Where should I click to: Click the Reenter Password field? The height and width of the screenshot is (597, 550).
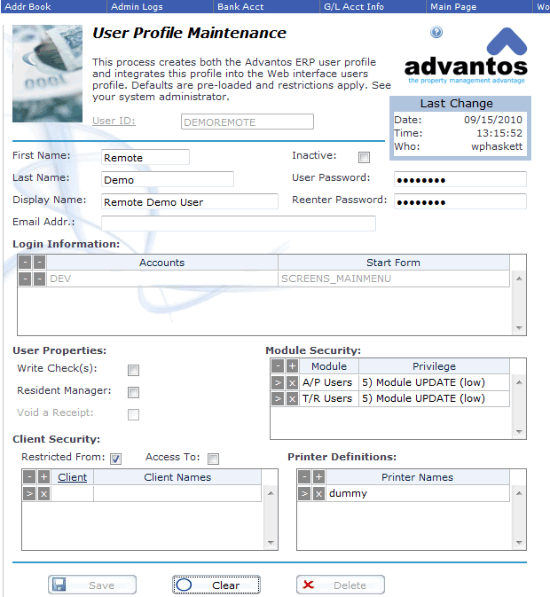pyautogui.click(x=460, y=201)
